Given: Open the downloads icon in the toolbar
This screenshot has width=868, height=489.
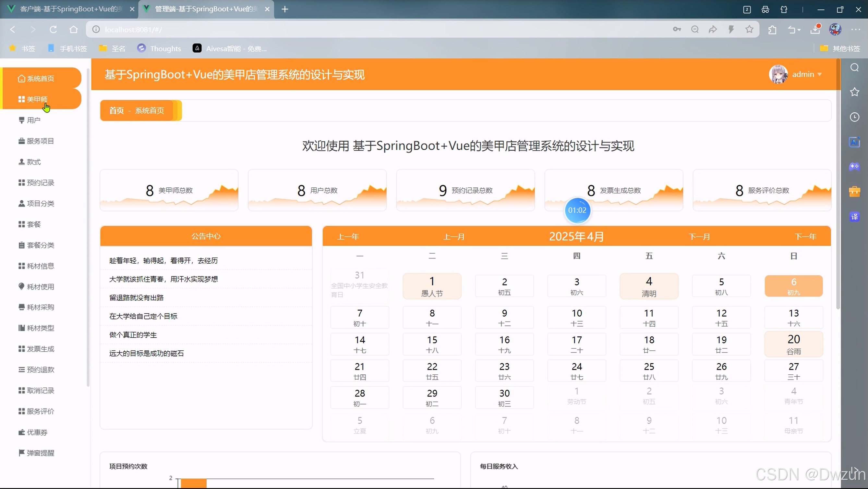Looking at the screenshot, I should (x=815, y=30).
